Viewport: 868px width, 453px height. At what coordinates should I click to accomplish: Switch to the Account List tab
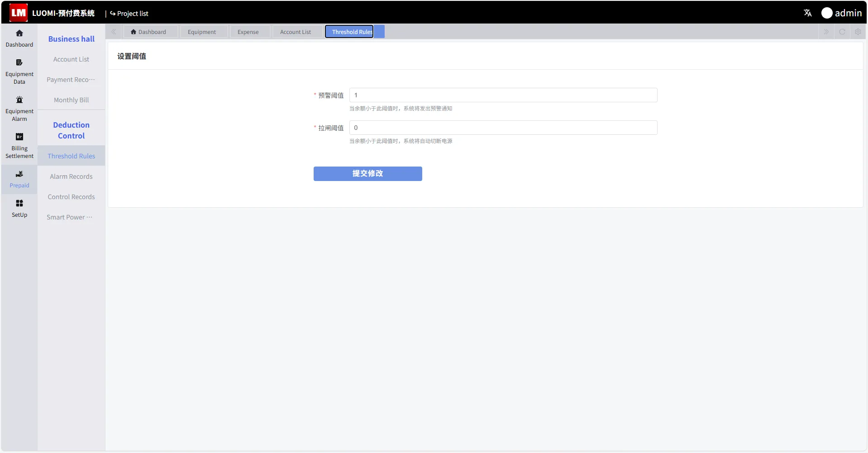295,32
